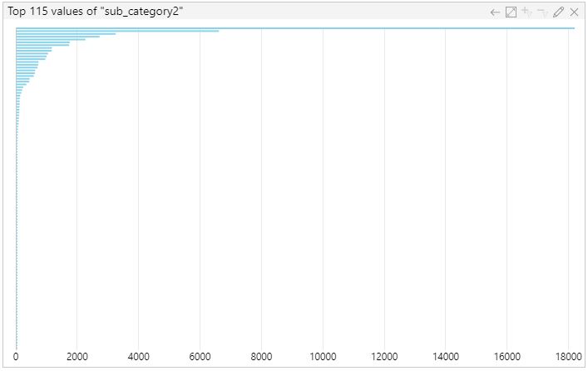The height and width of the screenshot is (371, 588).
Task: Click the add-to-filter plus funnel icon
Action: coord(527,12)
